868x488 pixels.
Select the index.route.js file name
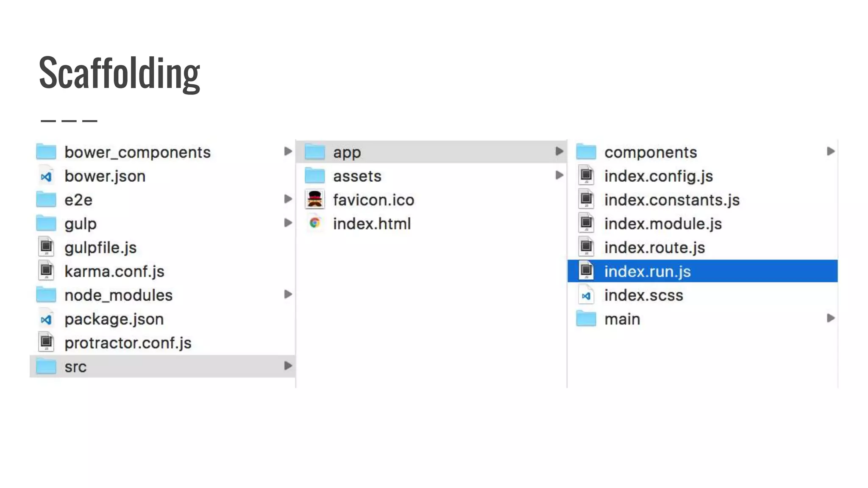pos(654,247)
